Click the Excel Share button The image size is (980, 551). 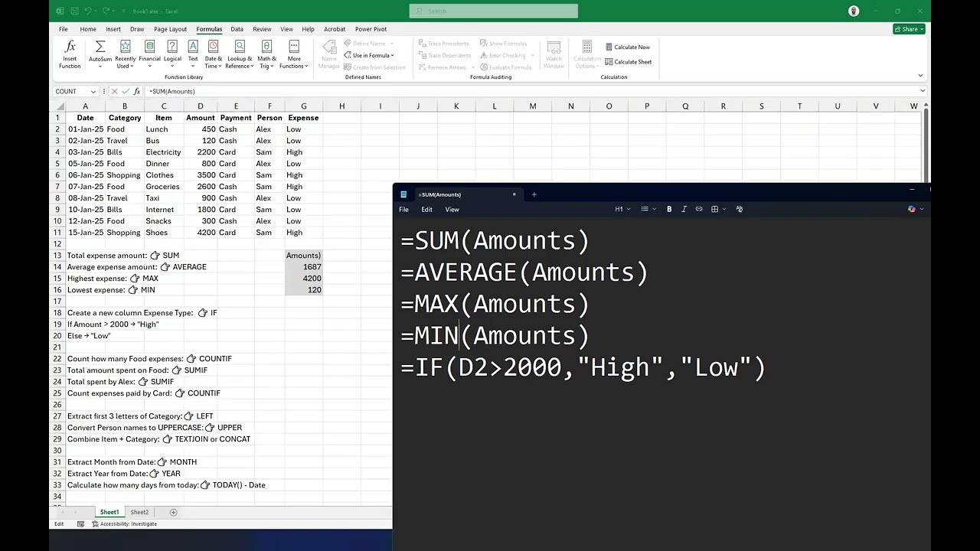point(909,29)
